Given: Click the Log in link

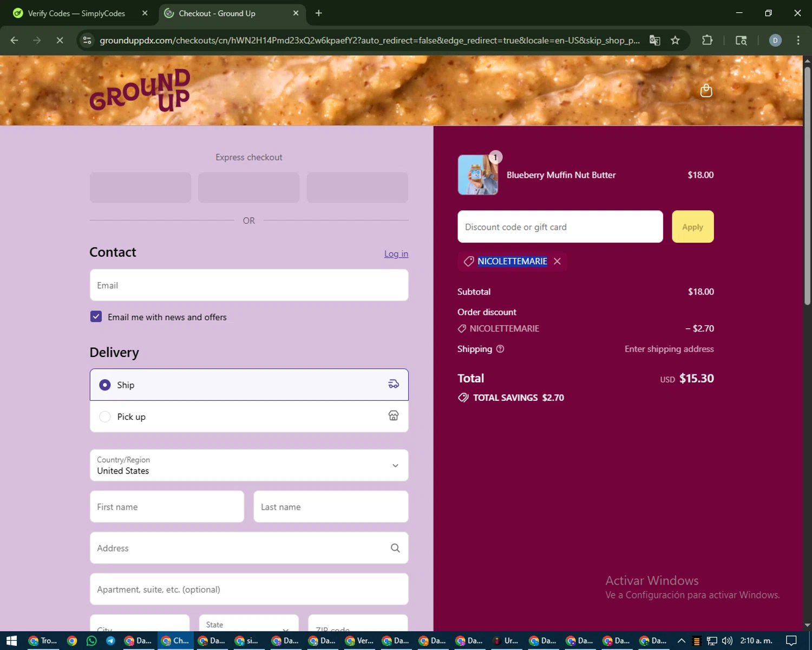Looking at the screenshot, I should pos(396,253).
